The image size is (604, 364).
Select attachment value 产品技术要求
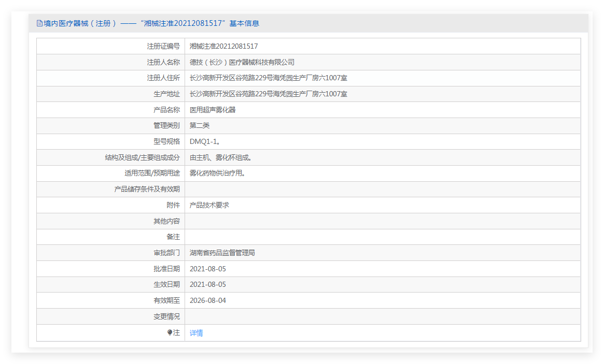point(209,205)
